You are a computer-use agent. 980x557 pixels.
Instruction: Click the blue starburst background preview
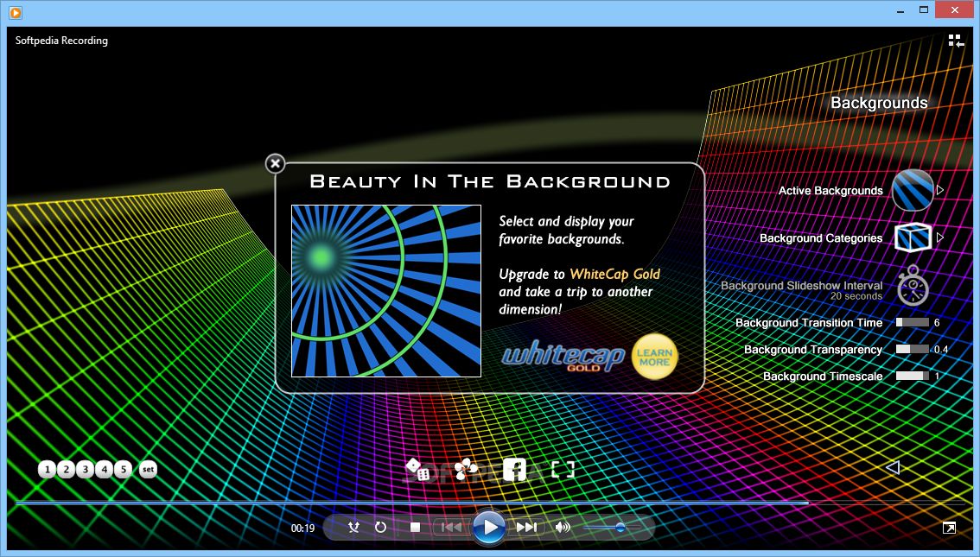[x=386, y=291]
